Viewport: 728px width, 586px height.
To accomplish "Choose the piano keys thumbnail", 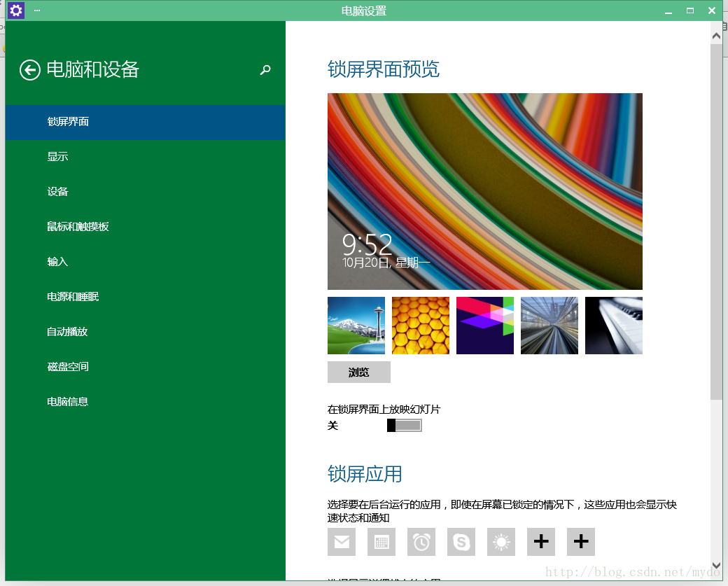I will (x=614, y=326).
